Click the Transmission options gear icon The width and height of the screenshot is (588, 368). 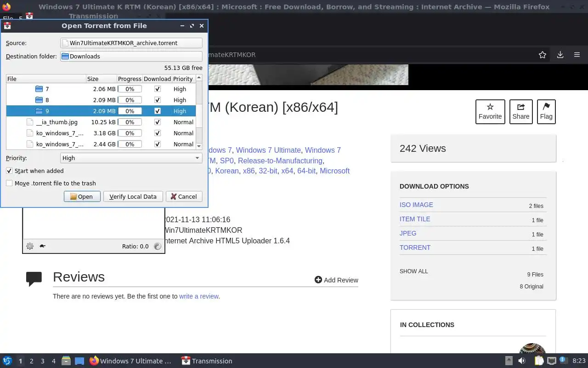pyautogui.click(x=30, y=246)
